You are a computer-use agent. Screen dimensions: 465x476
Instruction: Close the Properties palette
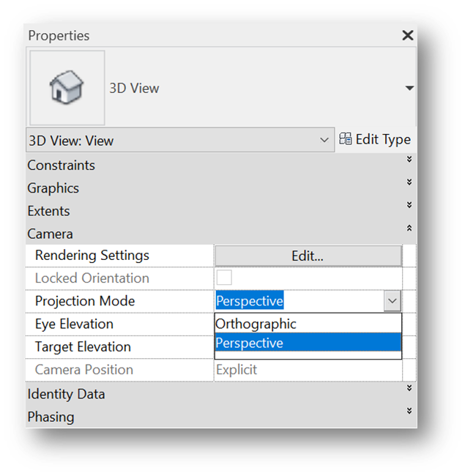click(x=408, y=35)
